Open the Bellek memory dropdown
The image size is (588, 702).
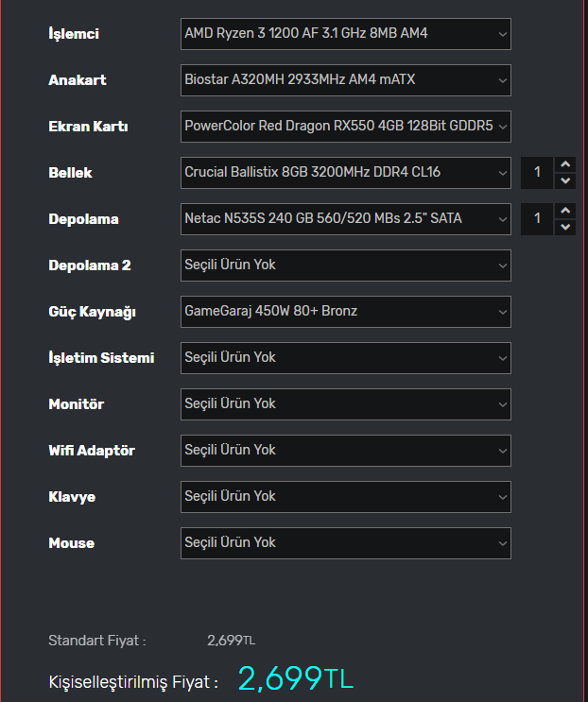click(345, 173)
